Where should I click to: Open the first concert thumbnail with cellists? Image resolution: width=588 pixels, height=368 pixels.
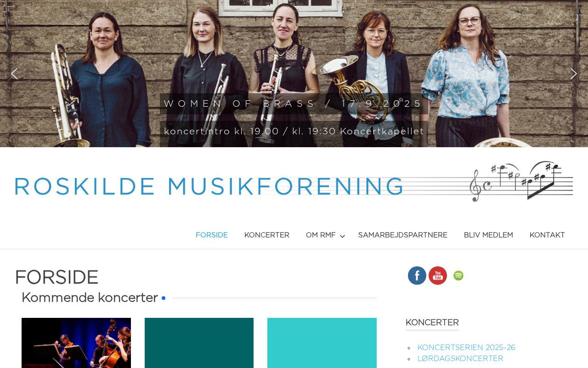point(76,343)
